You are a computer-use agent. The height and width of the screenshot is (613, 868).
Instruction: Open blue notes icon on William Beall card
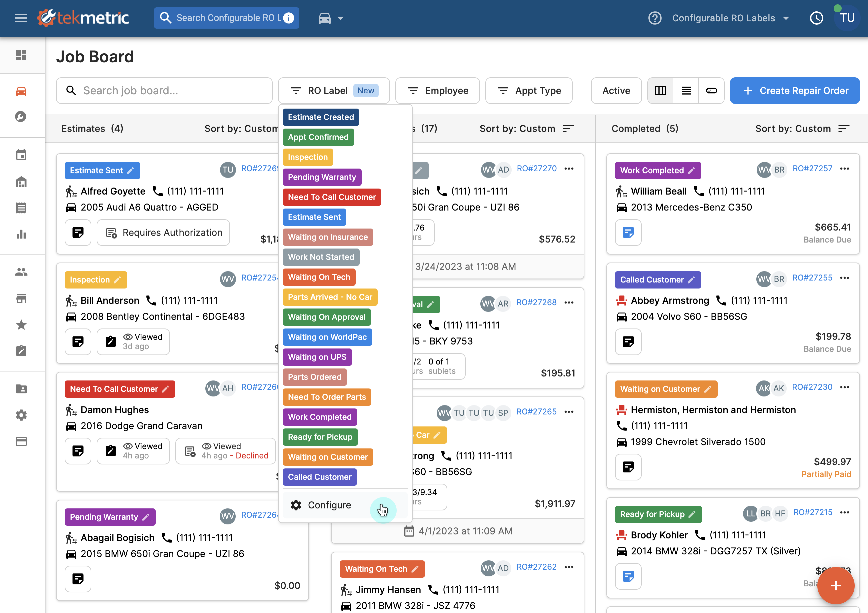(628, 233)
